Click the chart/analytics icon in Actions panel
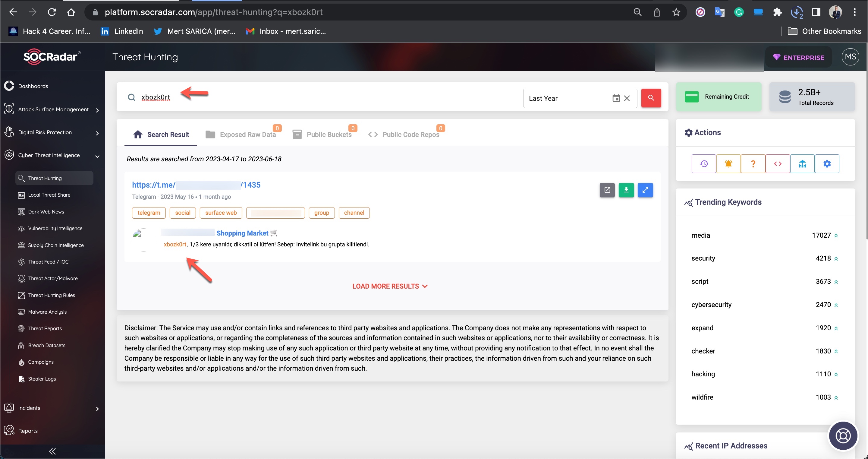868x459 pixels. click(x=802, y=164)
